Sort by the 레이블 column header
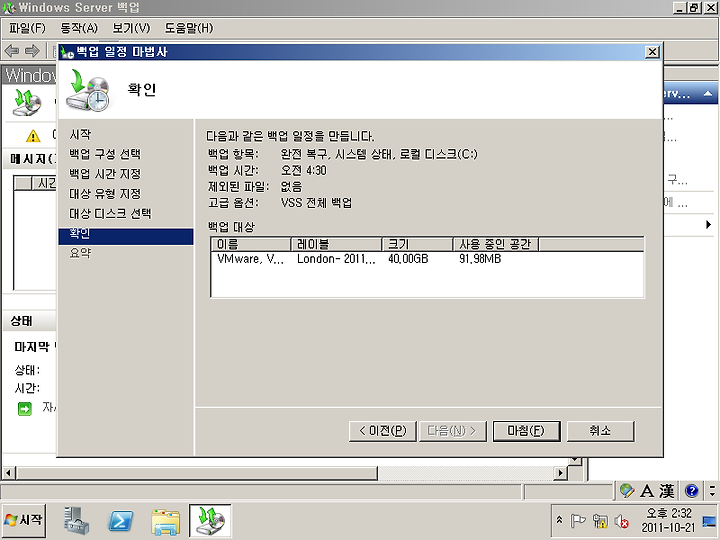Screen dimensions: 720x540 click(x=337, y=244)
